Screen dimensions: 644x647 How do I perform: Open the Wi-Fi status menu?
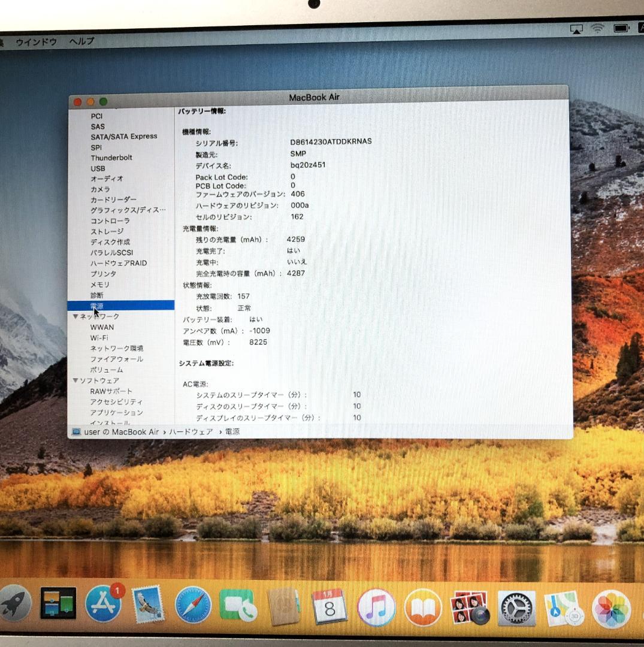point(597,28)
